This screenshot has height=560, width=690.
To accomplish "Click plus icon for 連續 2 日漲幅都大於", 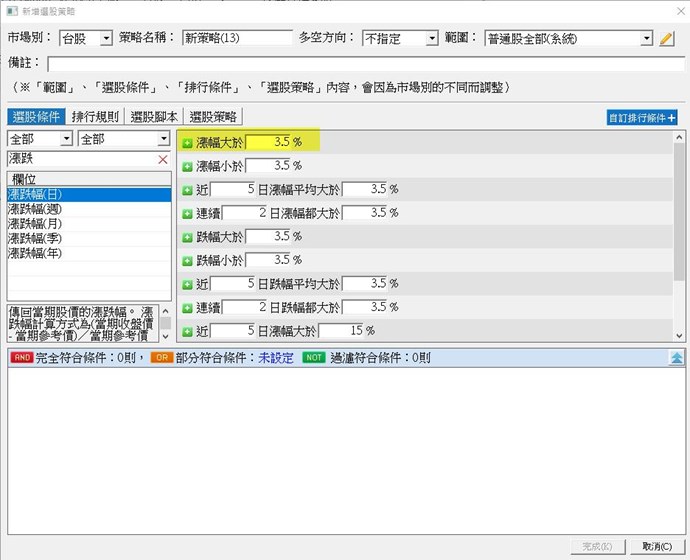I will click(187, 213).
